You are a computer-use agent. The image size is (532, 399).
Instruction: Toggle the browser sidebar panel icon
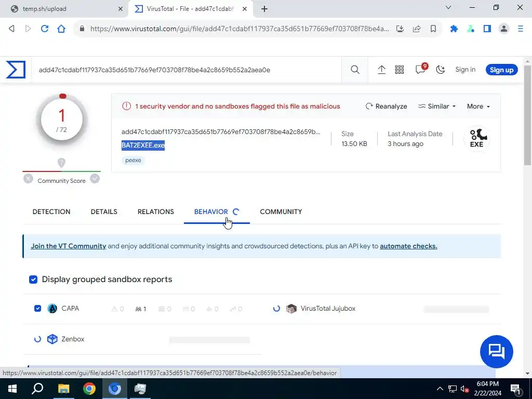tap(487, 29)
